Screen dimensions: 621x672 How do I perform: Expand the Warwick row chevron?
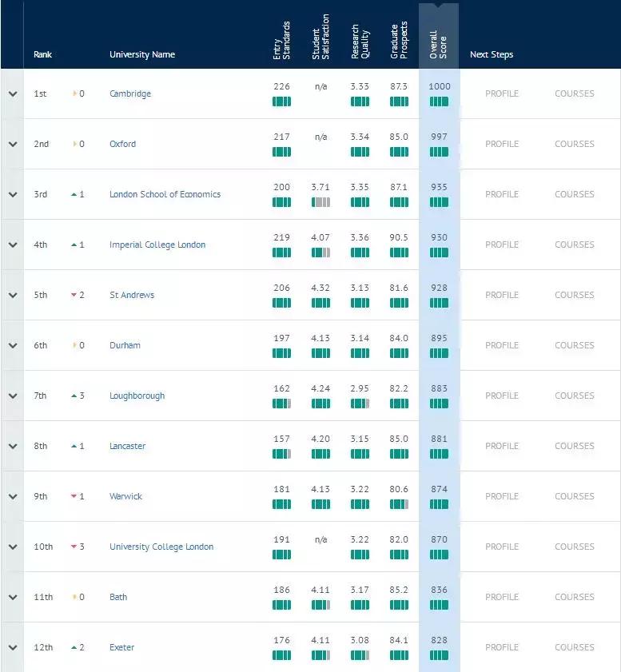(13, 497)
